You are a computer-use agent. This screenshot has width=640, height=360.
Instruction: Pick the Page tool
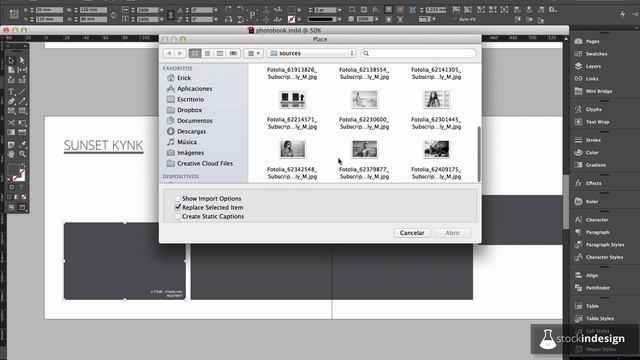11,70
